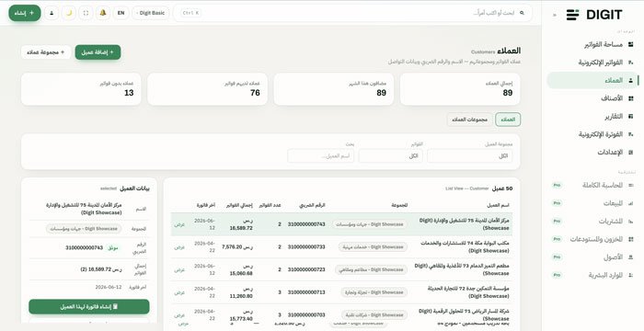This screenshot has height=331, width=644.
Task: Open التقارير (reports) sidebar icon
Action: point(631,117)
